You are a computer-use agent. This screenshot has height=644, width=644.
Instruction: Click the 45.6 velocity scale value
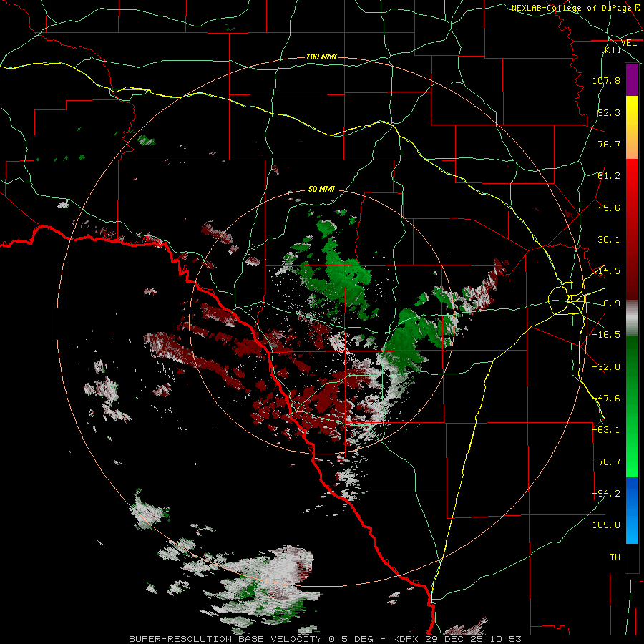click(609, 208)
